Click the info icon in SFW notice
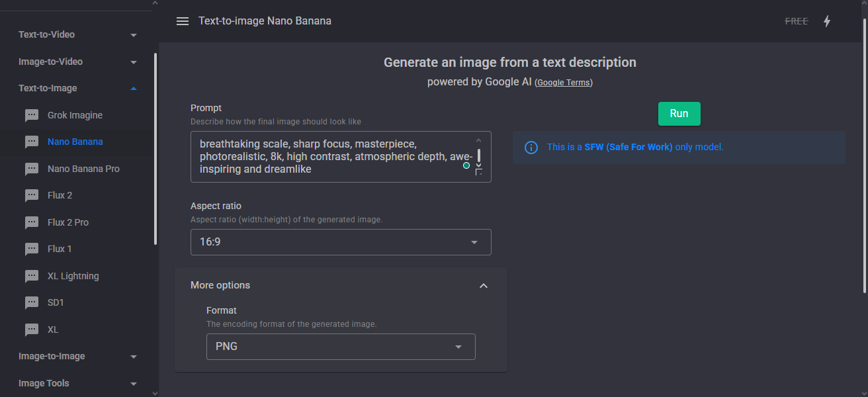The height and width of the screenshot is (397, 868). pos(531,148)
